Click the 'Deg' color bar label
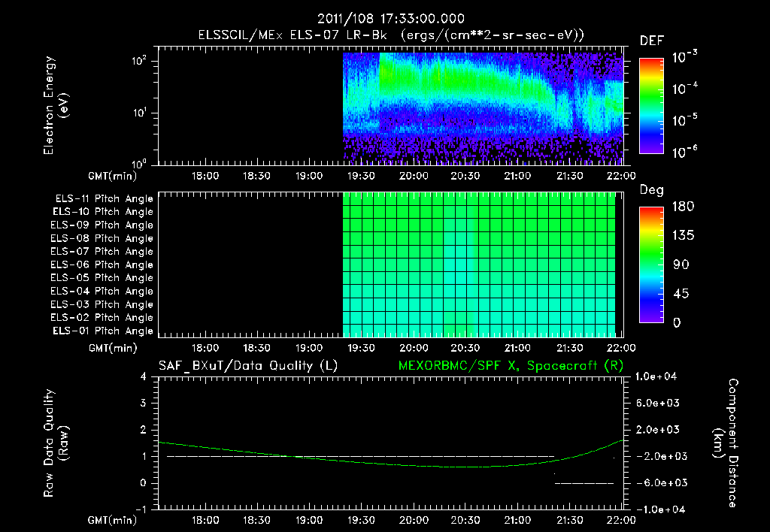The height and width of the screenshot is (532, 770). [x=652, y=190]
